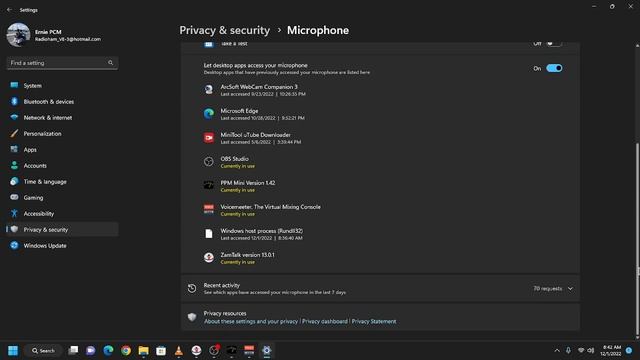640x360 pixels.
Task: Click the 70 requests text
Action: pos(547,289)
